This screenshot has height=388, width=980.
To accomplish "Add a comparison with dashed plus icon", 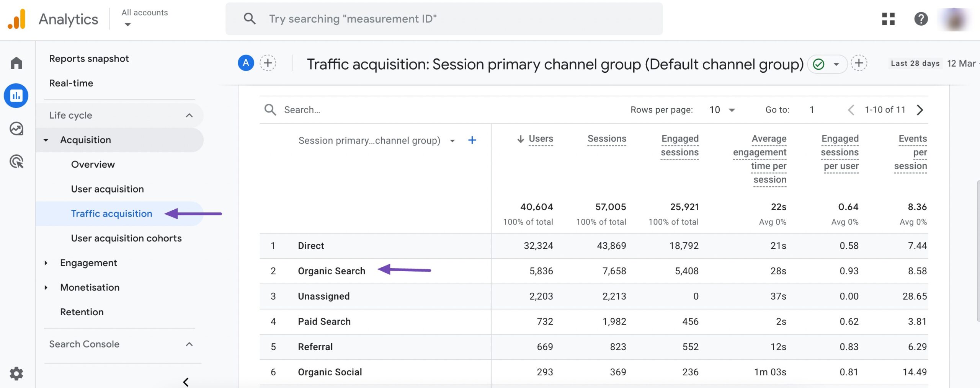I will 268,63.
